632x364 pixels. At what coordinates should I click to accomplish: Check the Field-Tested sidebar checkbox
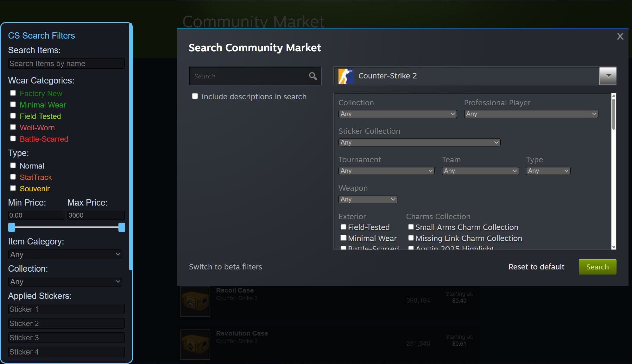coord(13,116)
